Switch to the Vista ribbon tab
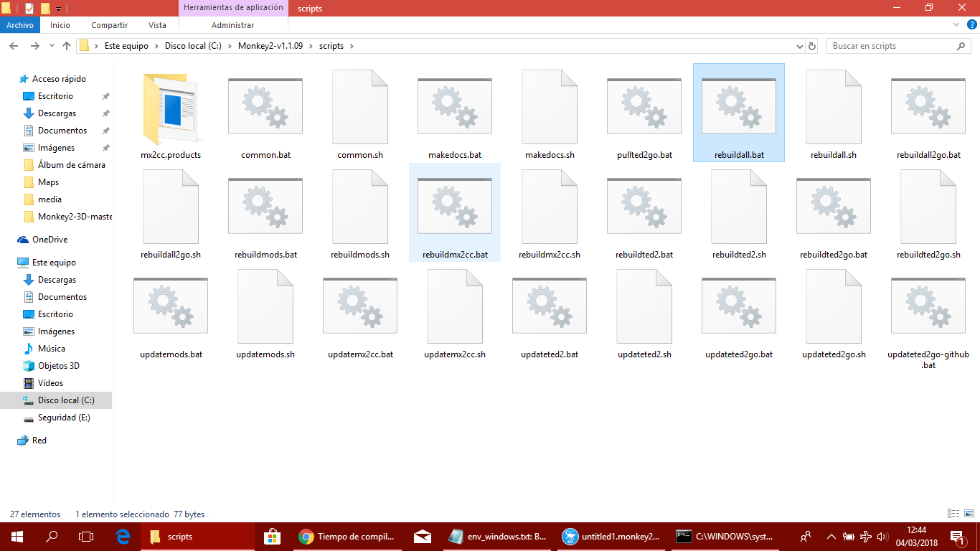This screenshot has width=980, height=551. (x=157, y=25)
